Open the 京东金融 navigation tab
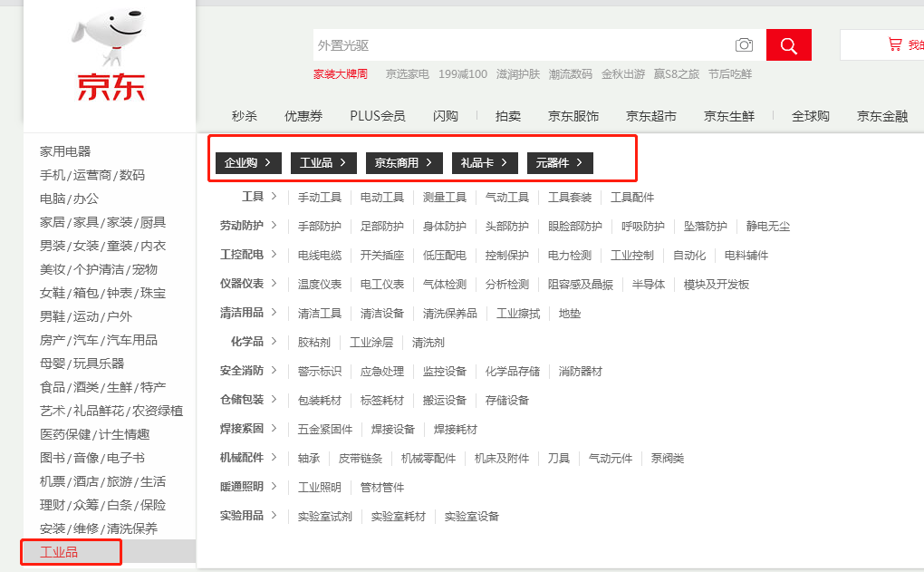The height and width of the screenshot is (572, 924). [x=882, y=116]
